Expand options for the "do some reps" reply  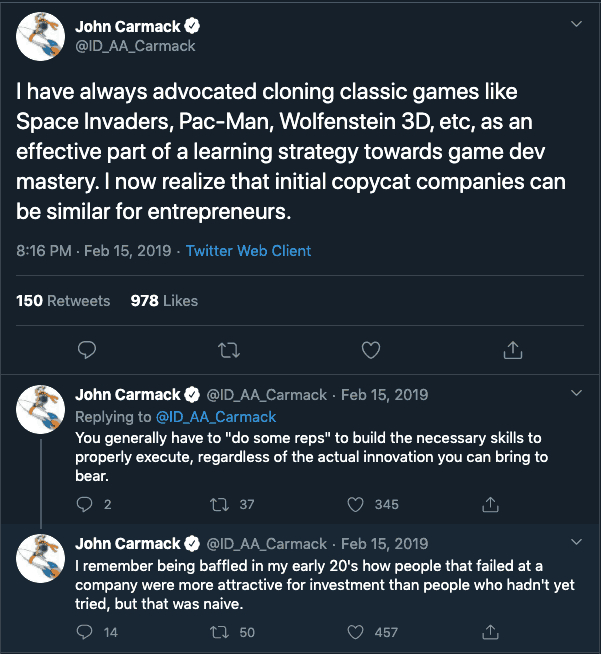coord(575,395)
